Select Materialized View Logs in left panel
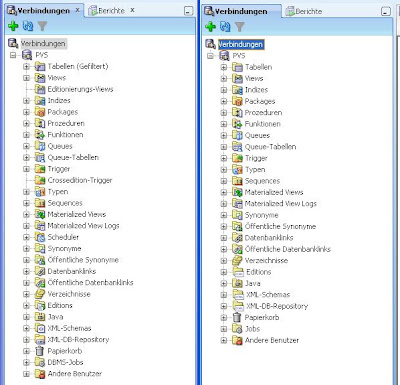The height and width of the screenshot is (385, 400). pyautogui.click(x=83, y=226)
